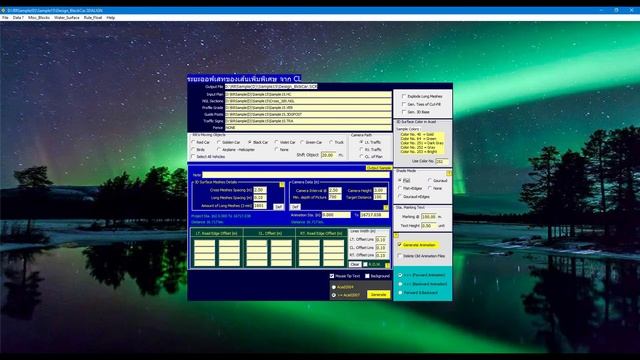Select Flat+Edges shade mode
Viewport: 640px width, 360px height.
[x=400, y=188]
